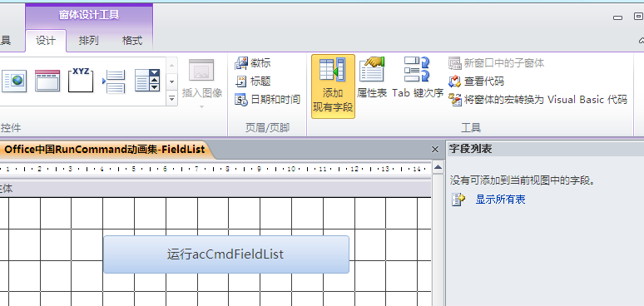Select the combo box control icon
644x306 pixels.
pyautogui.click(x=147, y=81)
